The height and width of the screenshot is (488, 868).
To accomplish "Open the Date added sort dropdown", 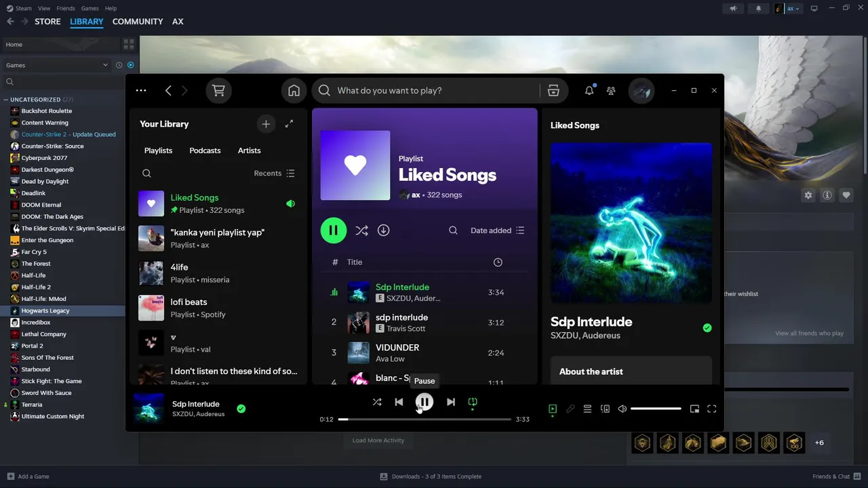I will (498, 230).
